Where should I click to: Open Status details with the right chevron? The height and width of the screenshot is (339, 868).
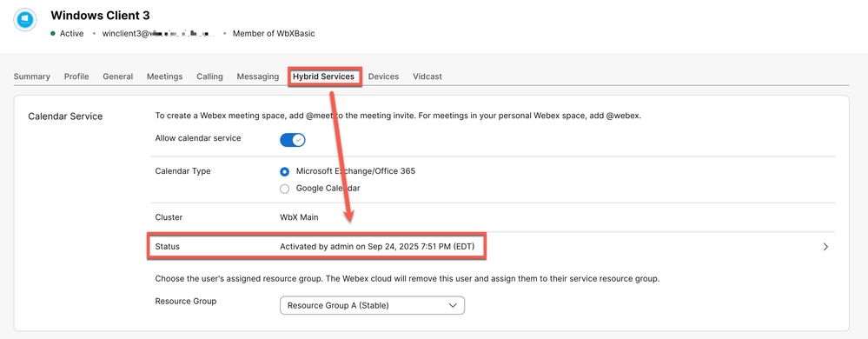[x=825, y=247]
